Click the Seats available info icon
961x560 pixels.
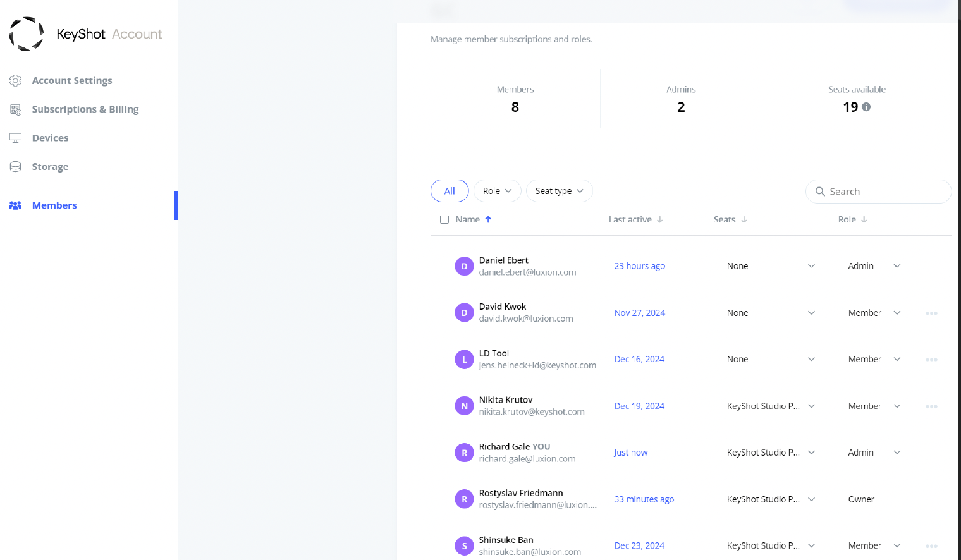866,107
